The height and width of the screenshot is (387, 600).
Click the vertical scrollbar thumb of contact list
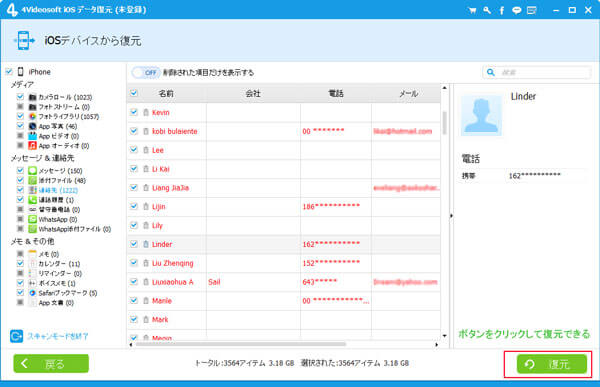(x=444, y=123)
